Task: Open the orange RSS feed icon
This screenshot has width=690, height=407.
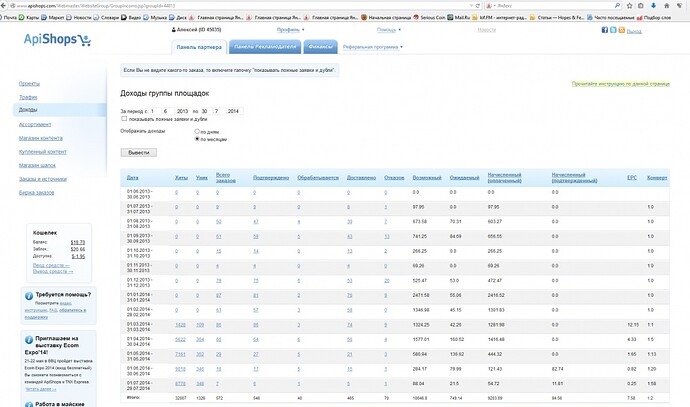Action: [x=621, y=30]
